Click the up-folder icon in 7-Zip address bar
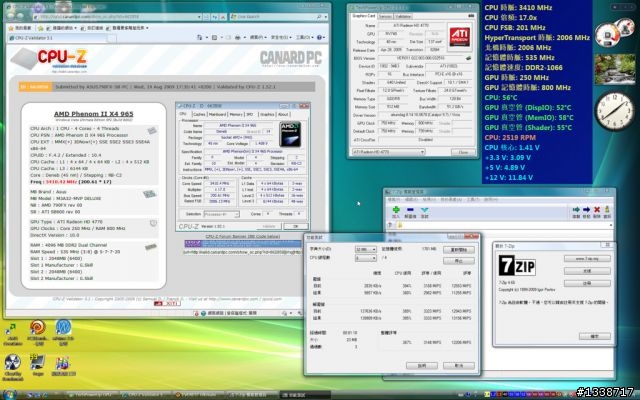Screen dimensions: 640x400 click(390, 225)
